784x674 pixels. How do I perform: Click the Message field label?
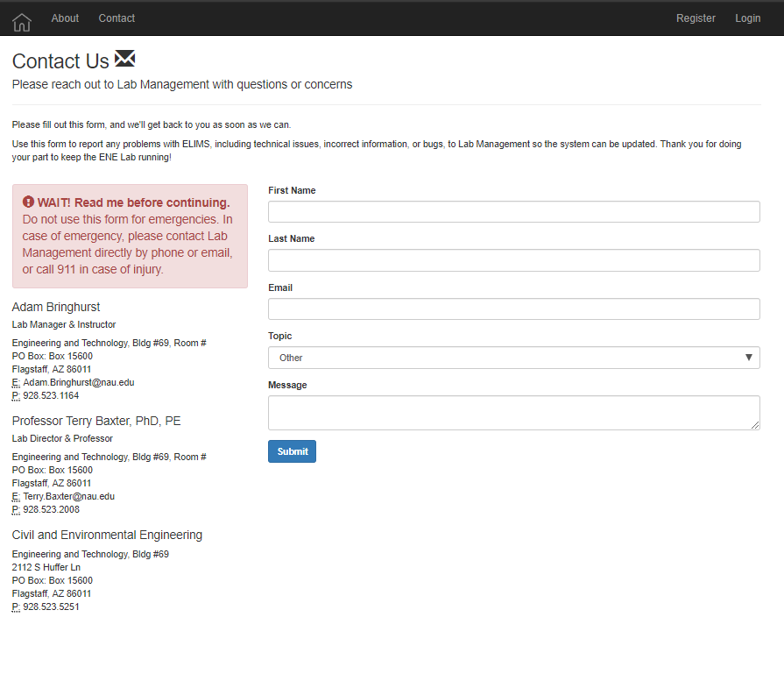click(287, 385)
